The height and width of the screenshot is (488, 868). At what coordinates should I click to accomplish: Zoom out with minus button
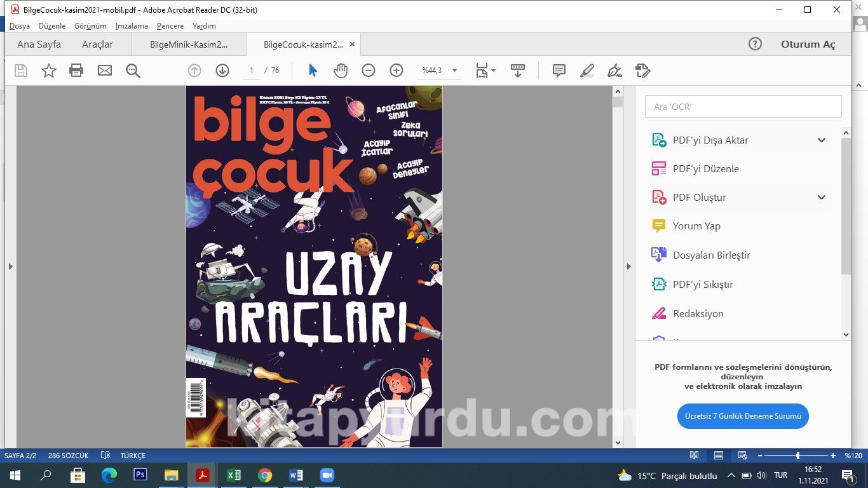click(x=369, y=71)
